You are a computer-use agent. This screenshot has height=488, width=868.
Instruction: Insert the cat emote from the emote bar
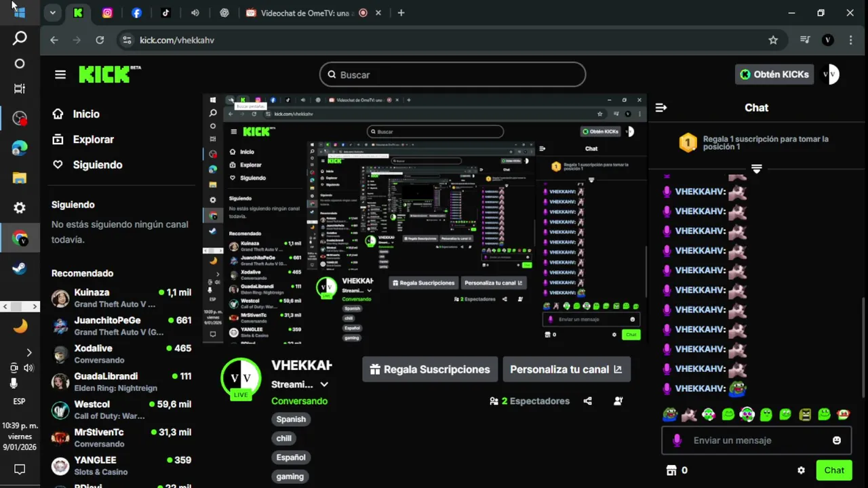pos(689,414)
